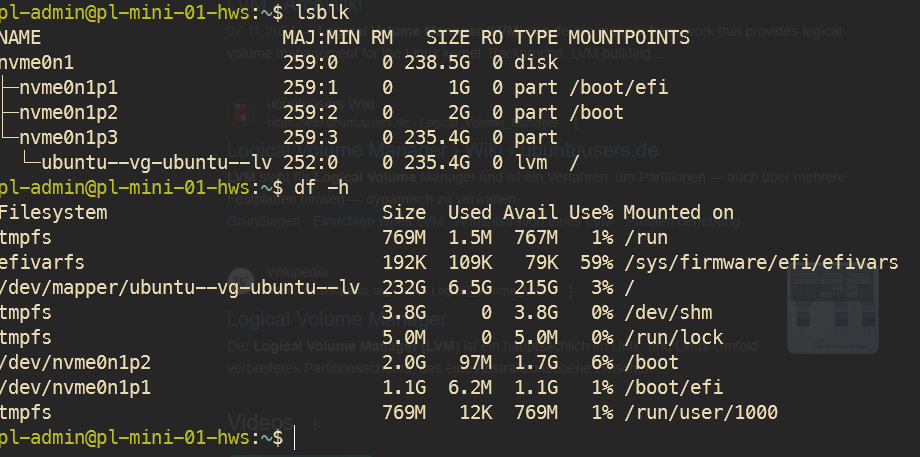The width and height of the screenshot is (920, 457).
Task: Click the empty command prompt at the bottom
Action: tap(296, 438)
